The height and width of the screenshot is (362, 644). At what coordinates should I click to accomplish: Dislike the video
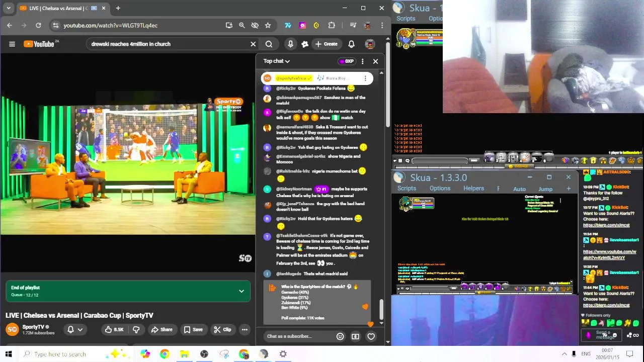point(136,330)
